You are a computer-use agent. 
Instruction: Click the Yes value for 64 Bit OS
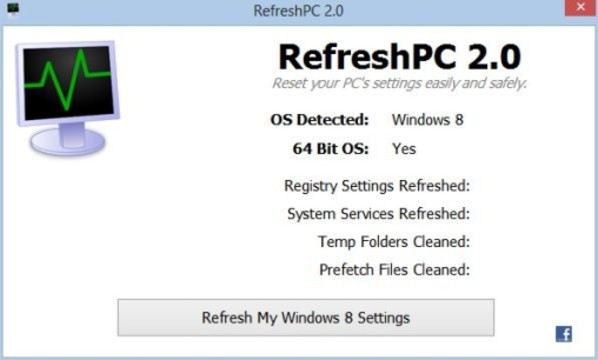click(404, 149)
